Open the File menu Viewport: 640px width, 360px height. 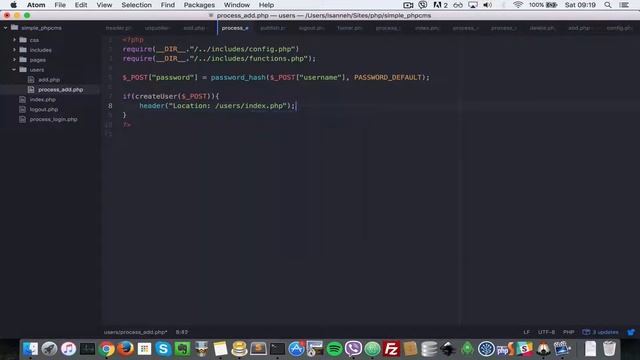(x=60, y=5)
